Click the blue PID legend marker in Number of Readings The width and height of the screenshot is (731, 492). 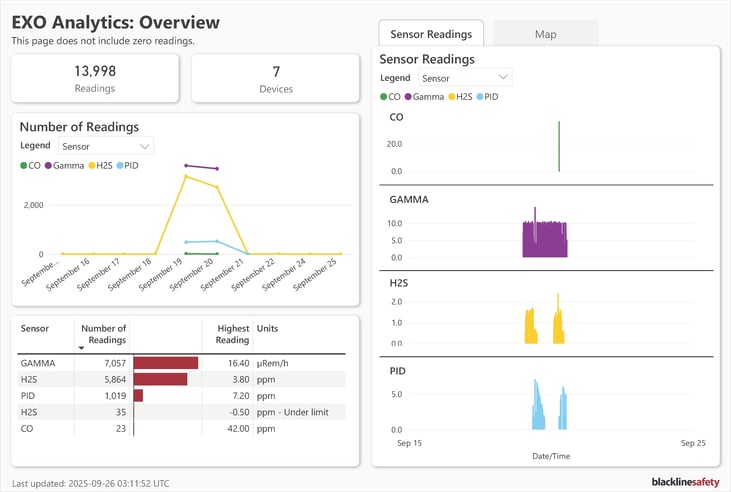pyautogui.click(x=121, y=165)
